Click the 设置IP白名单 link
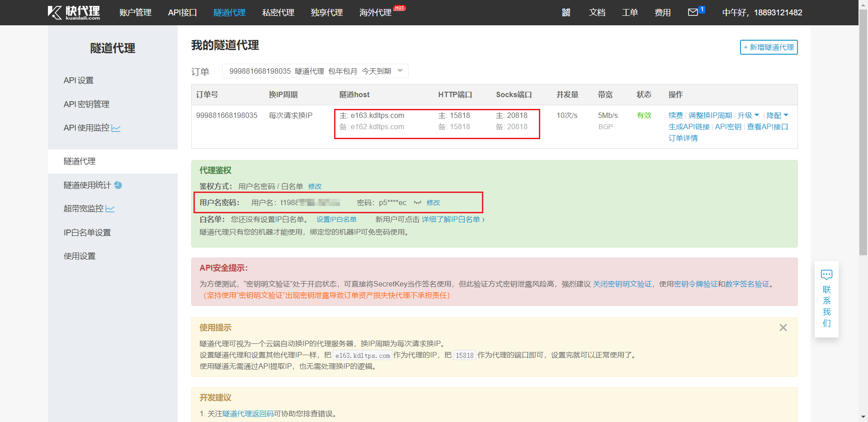Screen dimensions: 868x422 coord(336,220)
